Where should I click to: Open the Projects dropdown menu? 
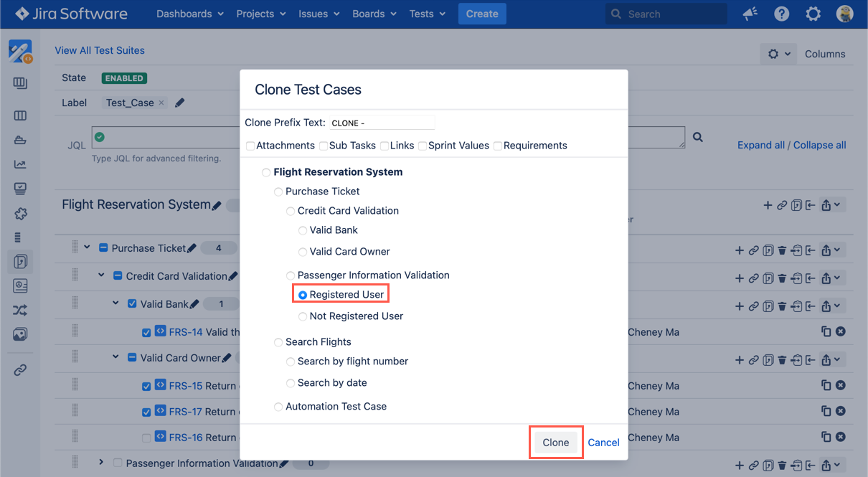point(261,14)
